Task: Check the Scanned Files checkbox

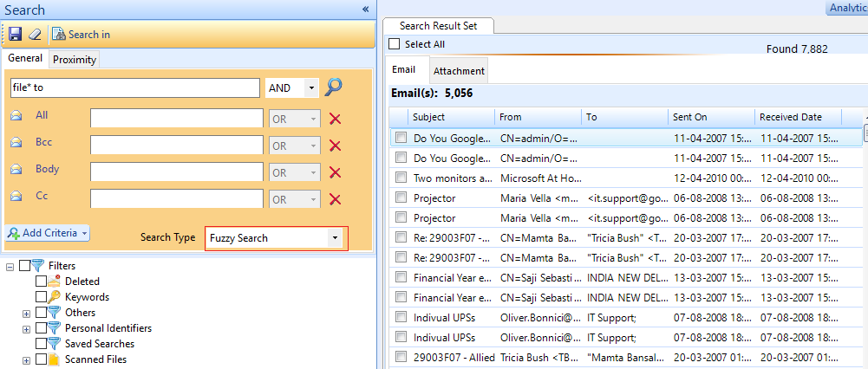Action: (41, 359)
